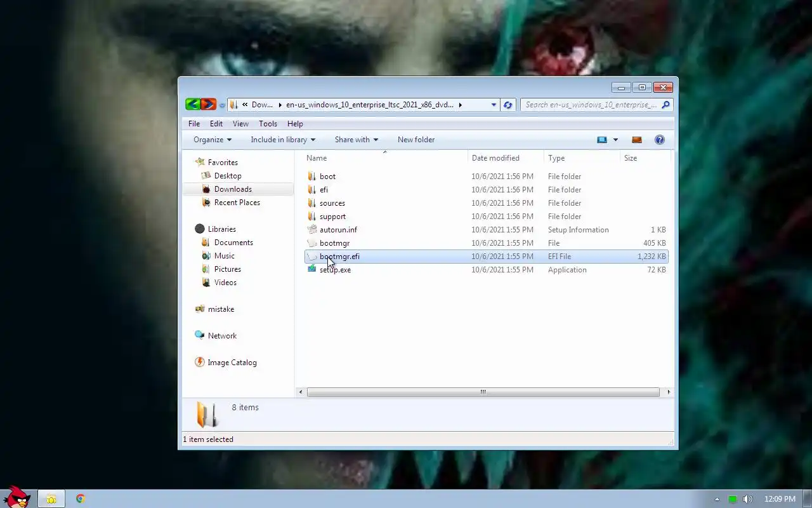Click the '405 KB' size cell

click(x=655, y=243)
